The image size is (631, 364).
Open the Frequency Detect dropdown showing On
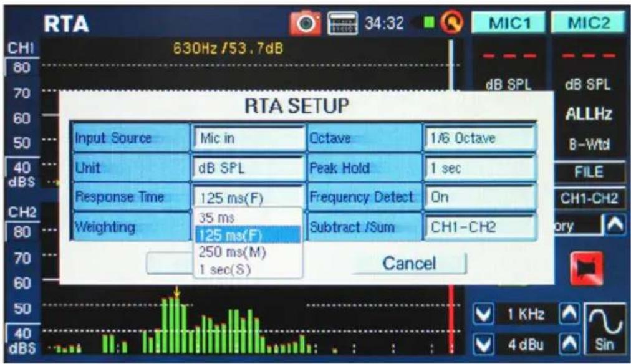pos(479,197)
